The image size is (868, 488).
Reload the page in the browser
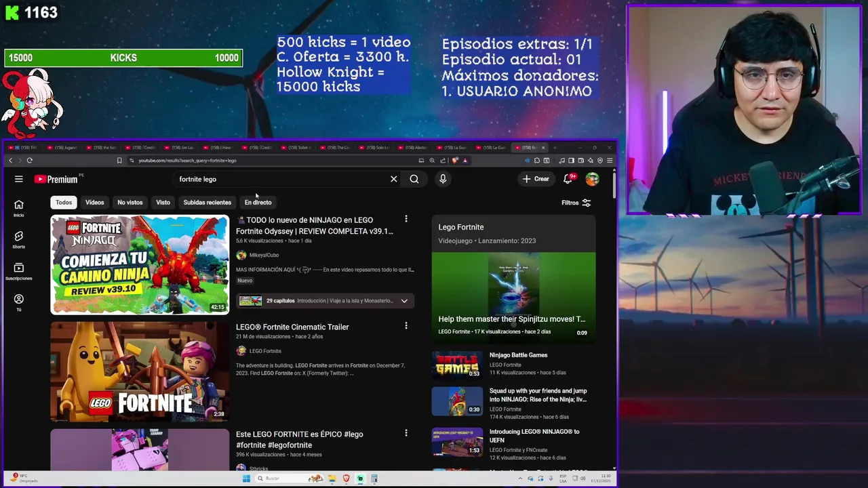(x=30, y=161)
